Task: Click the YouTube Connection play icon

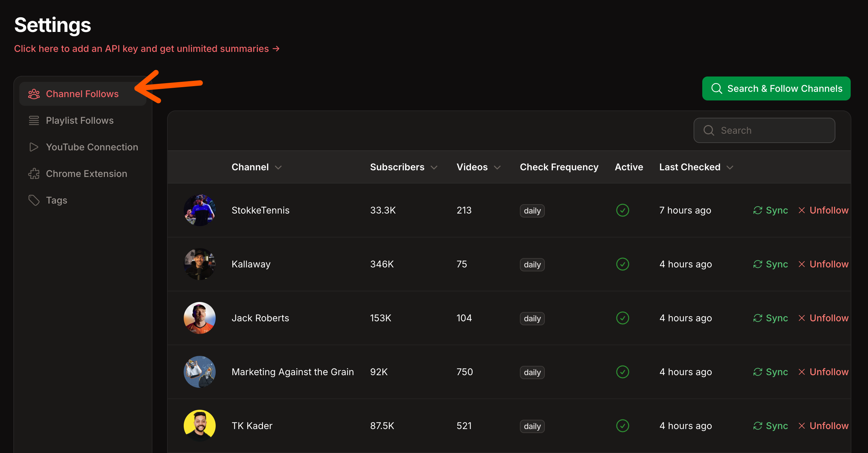Action: point(34,147)
